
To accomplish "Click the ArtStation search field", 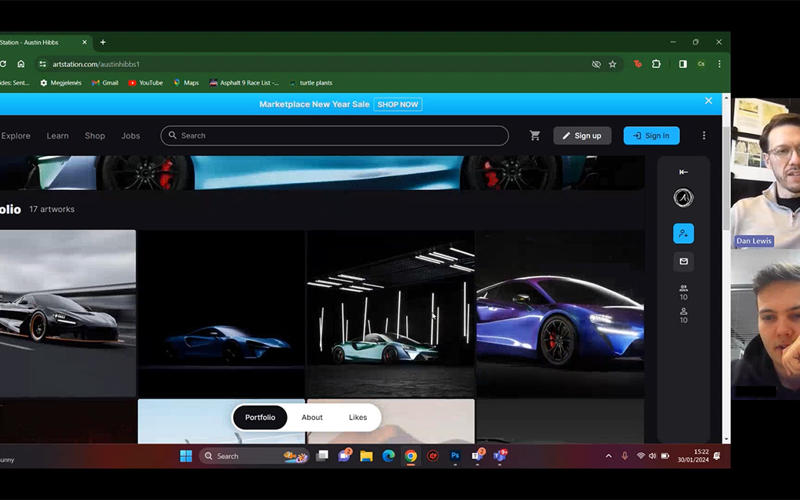I will click(x=335, y=136).
